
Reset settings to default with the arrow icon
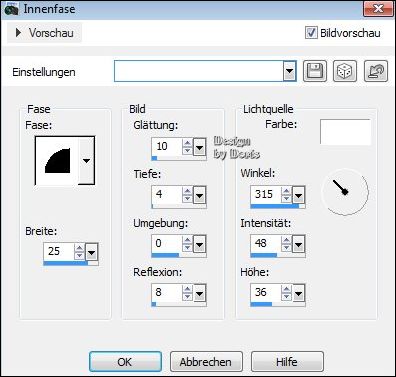point(376,71)
